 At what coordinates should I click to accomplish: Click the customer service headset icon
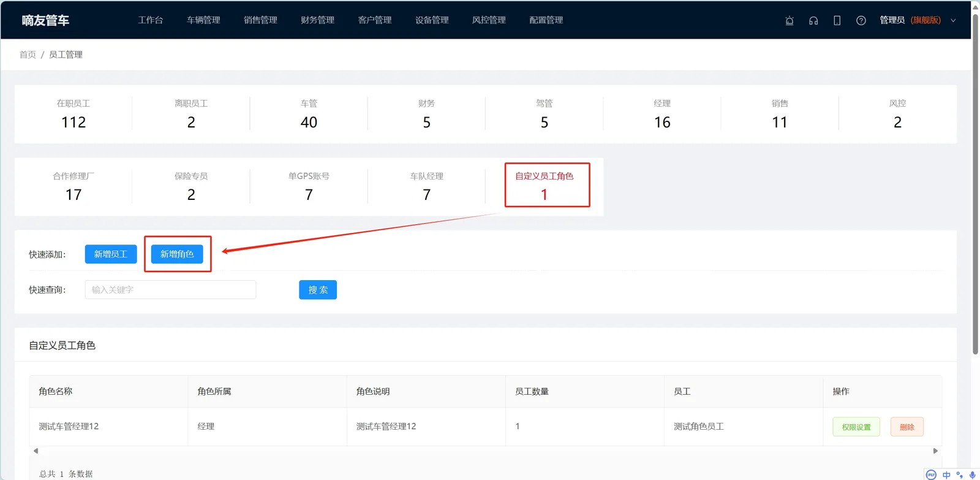click(x=813, y=20)
